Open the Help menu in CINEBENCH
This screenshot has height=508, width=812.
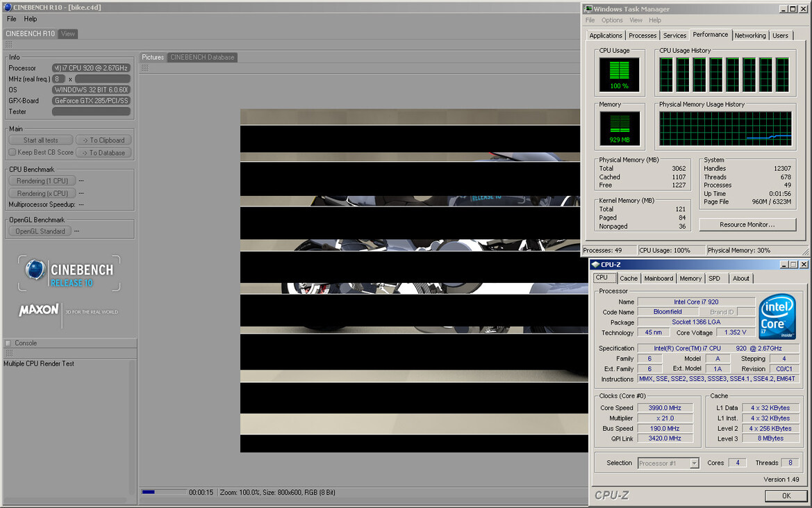click(x=31, y=19)
